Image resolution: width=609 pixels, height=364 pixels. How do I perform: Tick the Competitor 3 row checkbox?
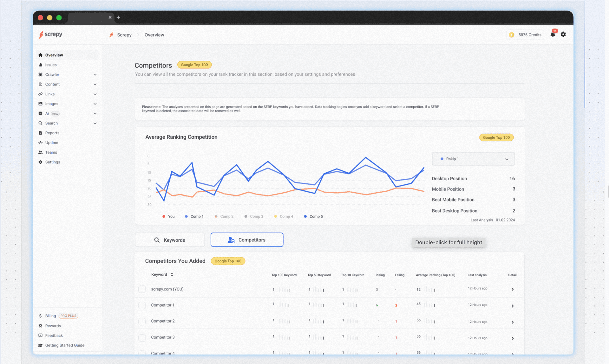(x=142, y=337)
